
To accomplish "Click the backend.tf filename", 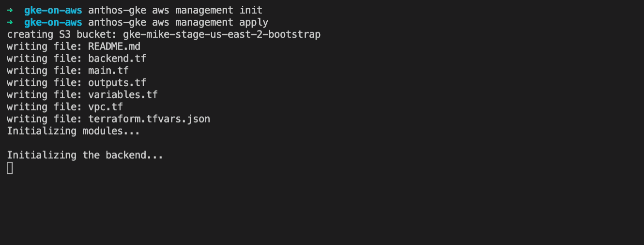I will 117,59.
